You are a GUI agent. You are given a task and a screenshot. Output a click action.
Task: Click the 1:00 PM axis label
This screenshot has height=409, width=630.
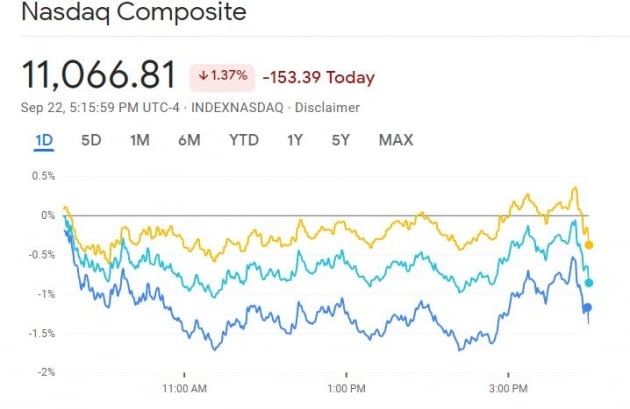point(345,387)
